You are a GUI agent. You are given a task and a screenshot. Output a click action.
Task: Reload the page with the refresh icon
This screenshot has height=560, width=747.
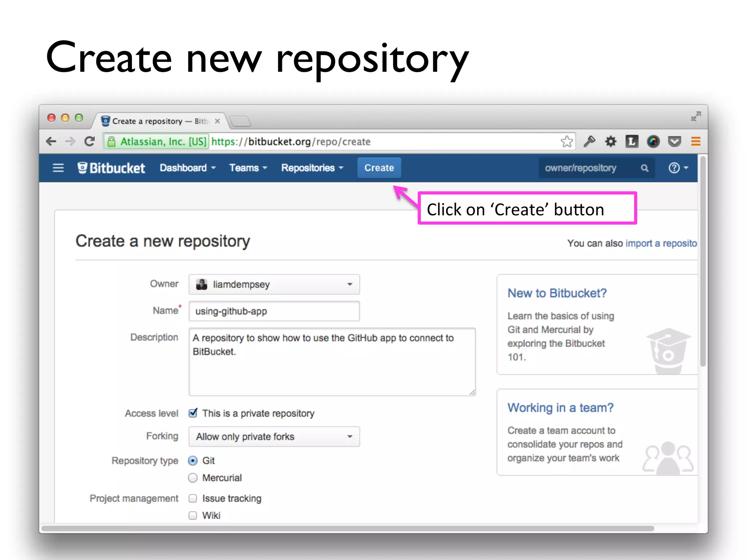[89, 141]
